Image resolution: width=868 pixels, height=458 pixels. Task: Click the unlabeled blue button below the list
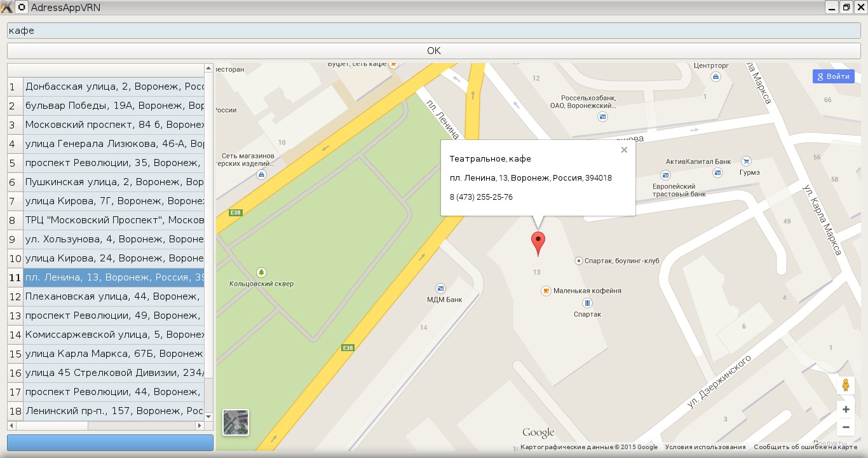point(110,443)
